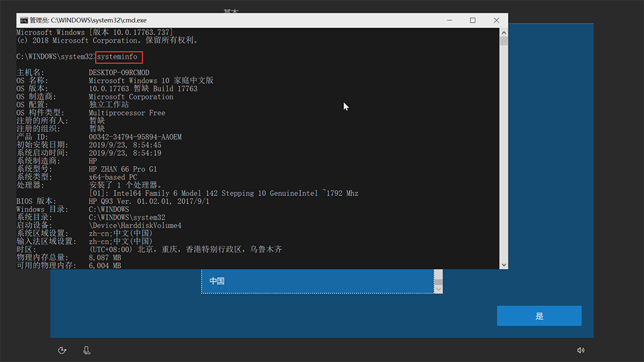The height and width of the screenshot is (362, 644).
Task: Click the region list scroll down arrow
Action: point(438,289)
